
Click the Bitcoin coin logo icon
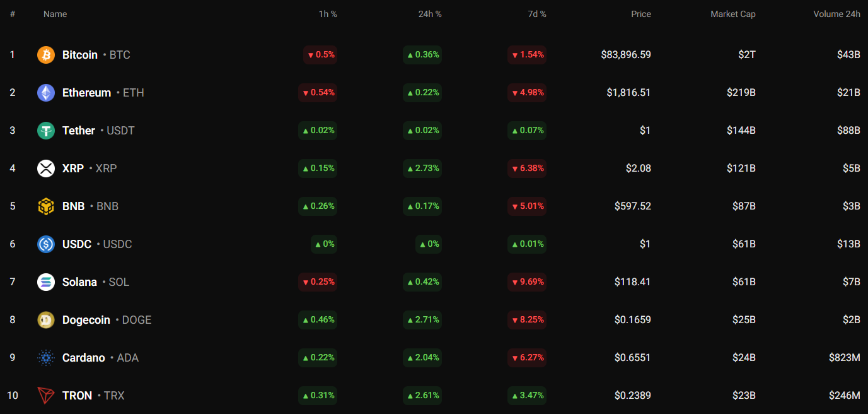(x=46, y=55)
